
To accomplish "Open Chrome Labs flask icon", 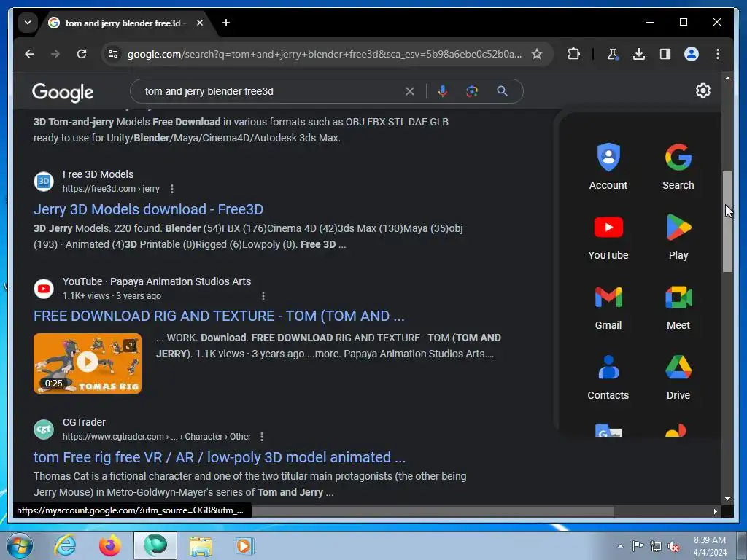I will (x=612, y=54).
